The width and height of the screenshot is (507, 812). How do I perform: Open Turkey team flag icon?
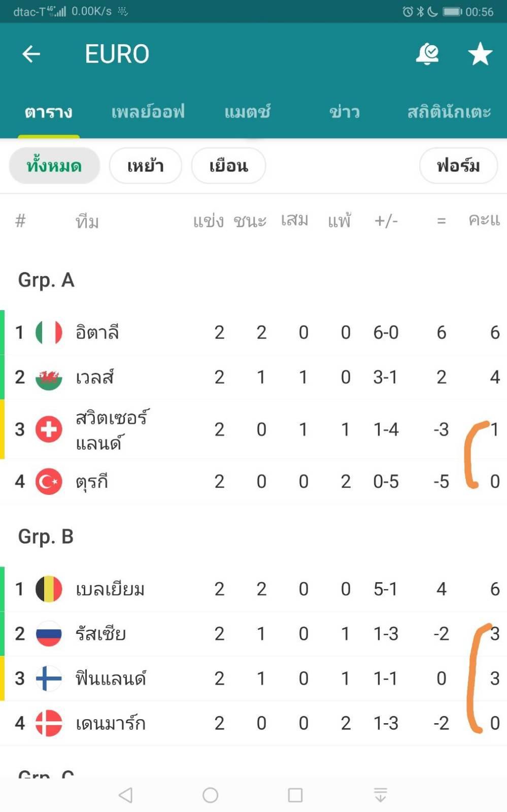[49, 481]
